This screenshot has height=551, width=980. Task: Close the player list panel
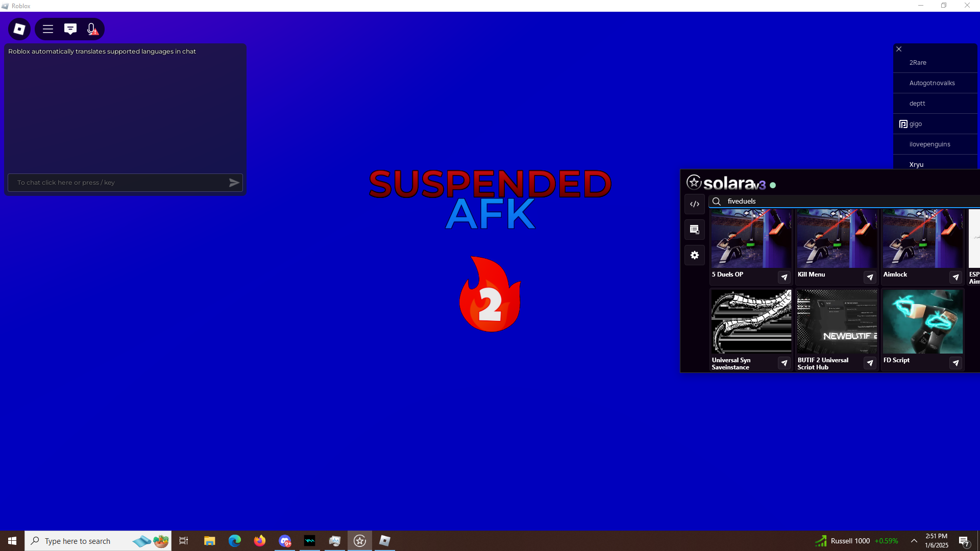point(899,49)
